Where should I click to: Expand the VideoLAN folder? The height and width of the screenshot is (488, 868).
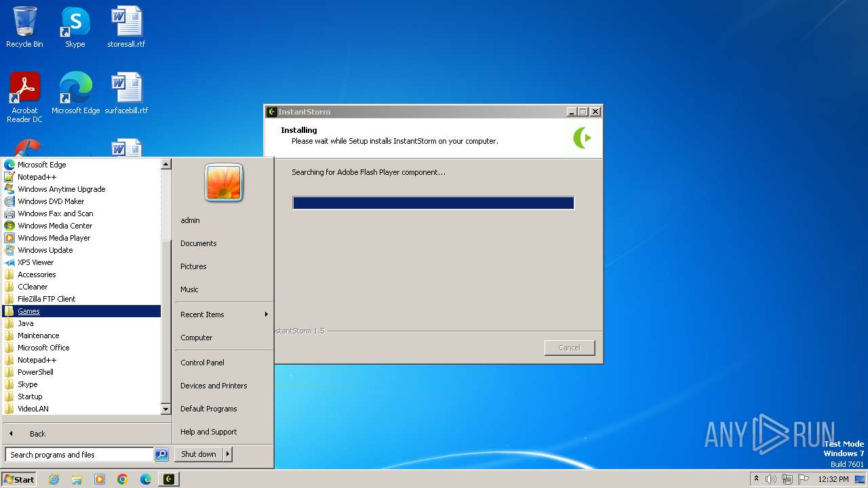click(x=81, y=409)
